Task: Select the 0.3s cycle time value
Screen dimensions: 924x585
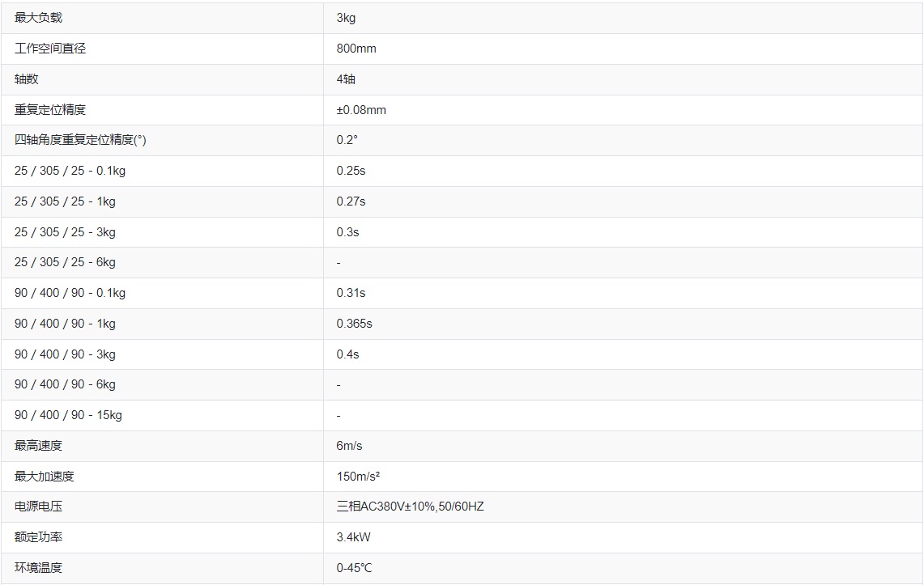Action: [x=348, y=232]
